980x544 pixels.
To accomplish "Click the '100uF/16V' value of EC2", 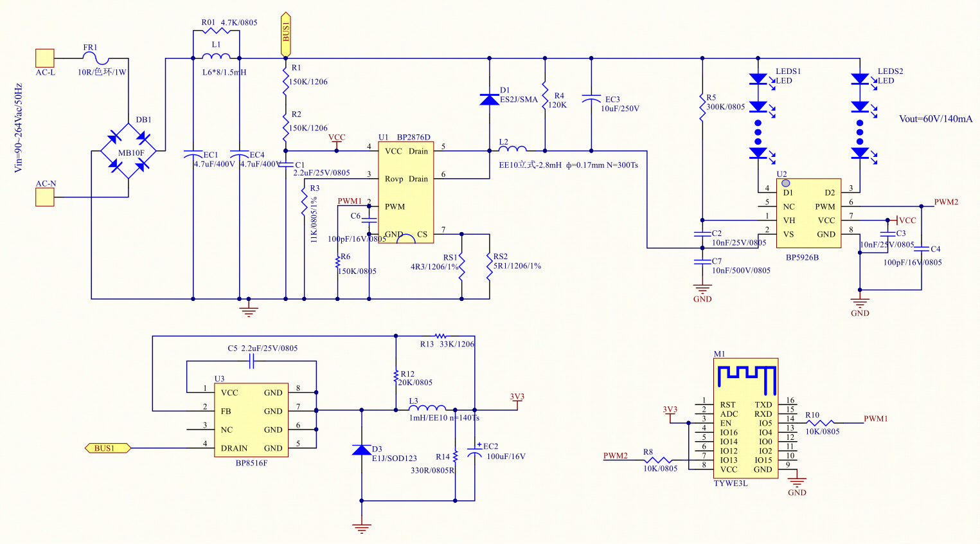I will pyautogui.click(x=506, y=457).
